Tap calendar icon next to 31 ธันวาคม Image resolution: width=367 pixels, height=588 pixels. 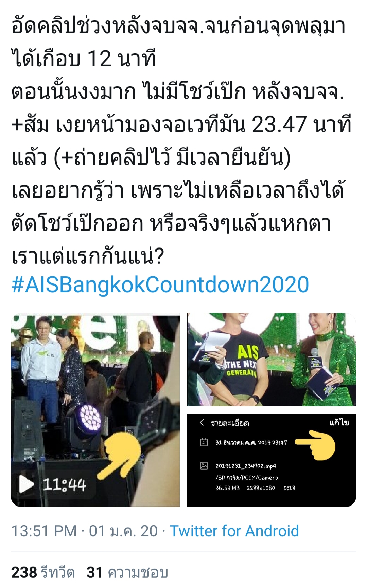(204, 442)
